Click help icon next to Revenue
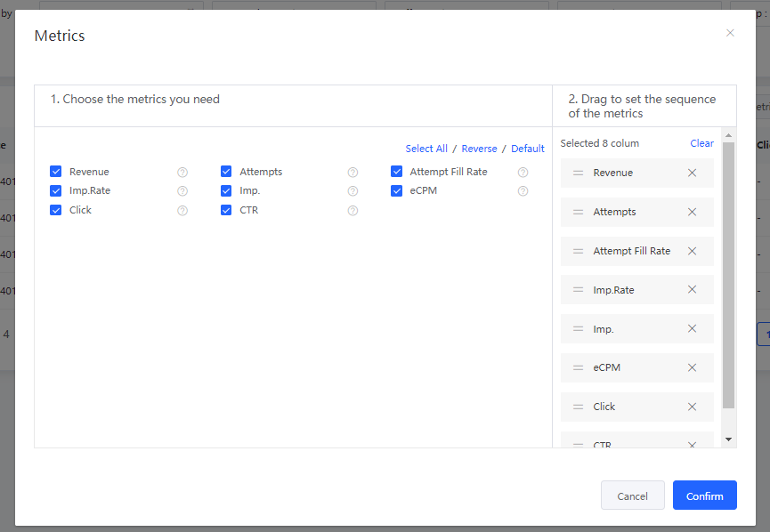Image resolution: width=770 pixels, height=532 pixels. [x=182, y=173]
